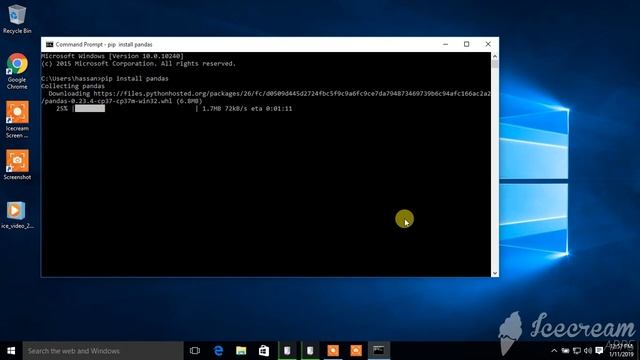This screenshot has width=640, height=360.
Task: Select the Icecream Screen Recorder desktop shortcut
Action: 17,120
